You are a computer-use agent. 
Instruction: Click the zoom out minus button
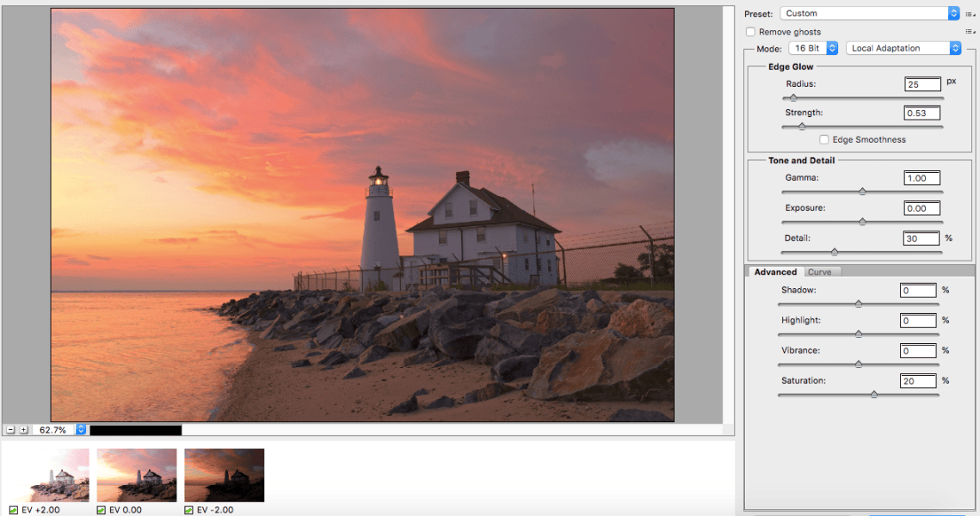click(10, 430)
